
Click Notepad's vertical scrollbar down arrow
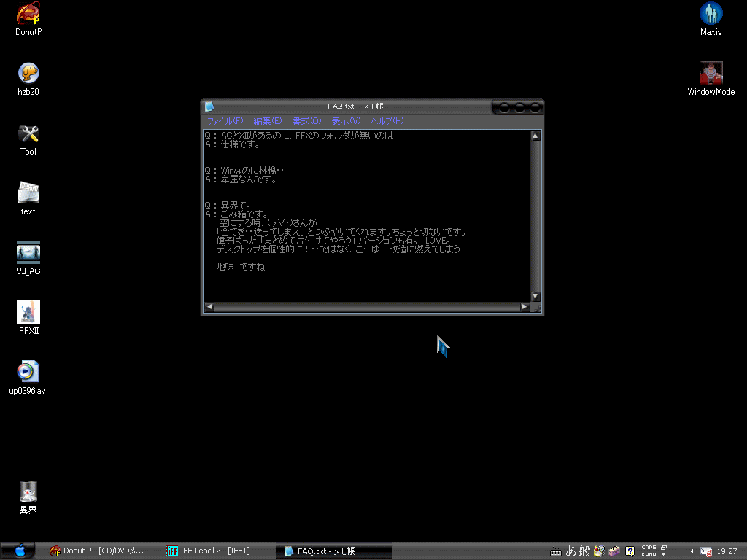click(535, 297)
